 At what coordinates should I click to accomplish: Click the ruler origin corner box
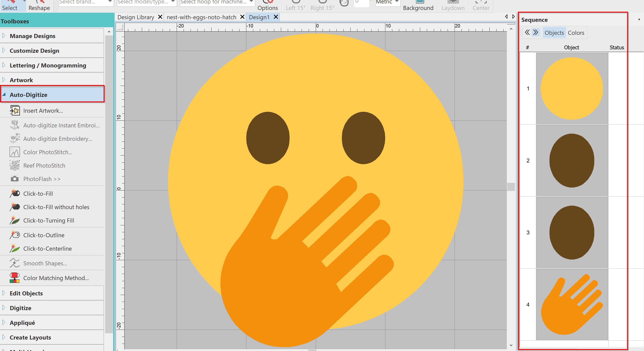coord(120,27)
